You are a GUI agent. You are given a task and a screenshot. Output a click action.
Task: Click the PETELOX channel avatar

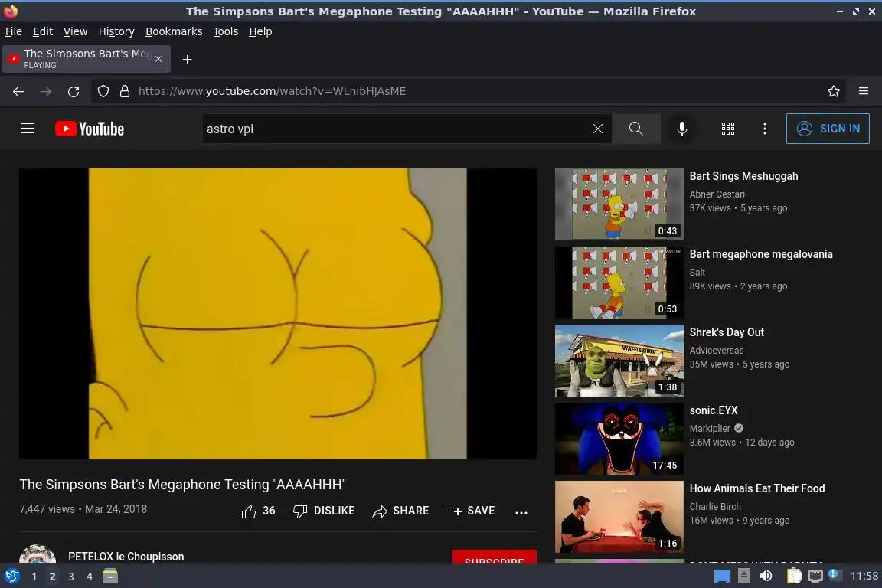click(38, 554)
